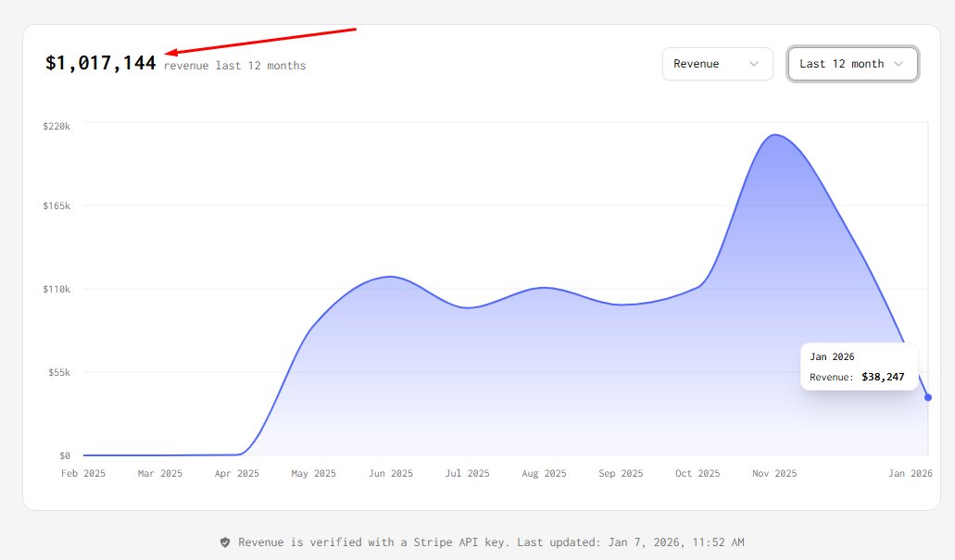The height and width of the screenshot is (560, 955).
Task: Click the $110k y-axis label
Action: pyautogui.click(x=57, y=289)
